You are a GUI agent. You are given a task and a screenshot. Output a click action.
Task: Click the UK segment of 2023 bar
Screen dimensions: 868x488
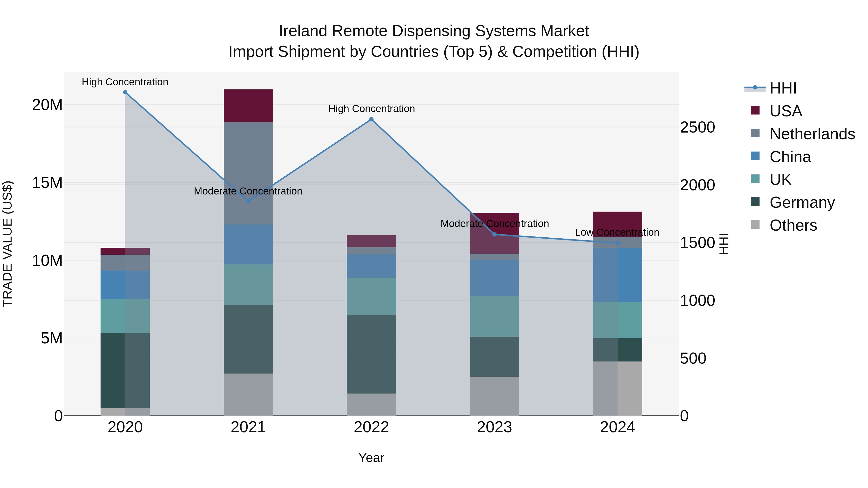coord(495,317)
